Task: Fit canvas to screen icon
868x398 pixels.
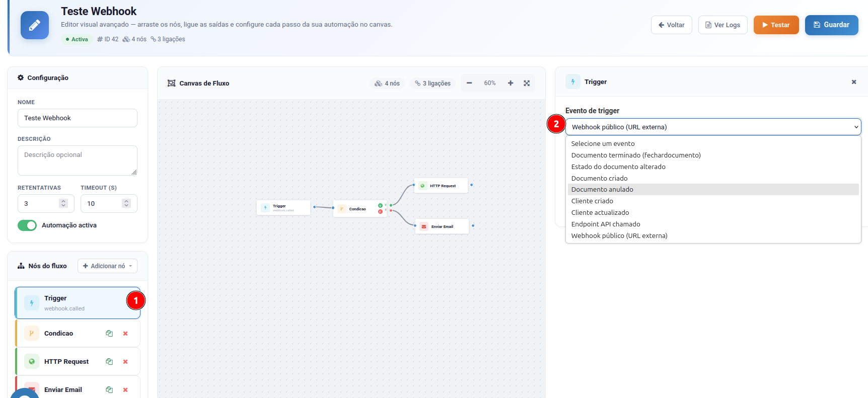Action: click(527, 83)
